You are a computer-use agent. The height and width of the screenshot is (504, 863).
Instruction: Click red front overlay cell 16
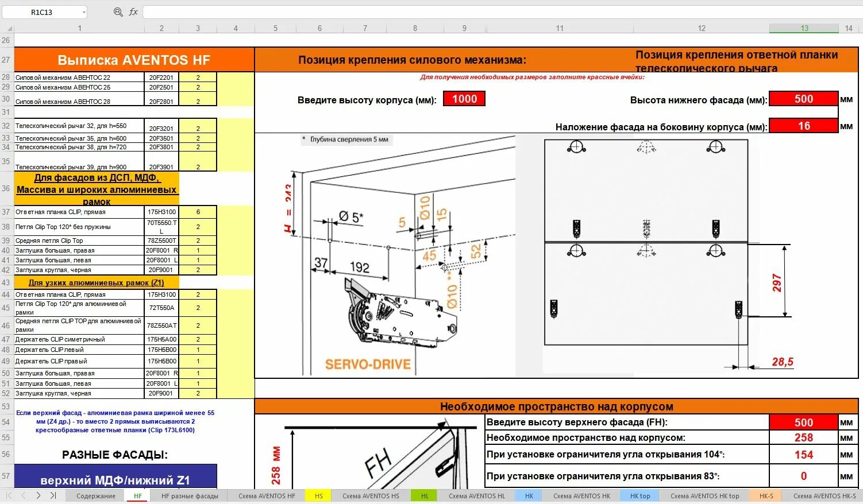[803, 126]
